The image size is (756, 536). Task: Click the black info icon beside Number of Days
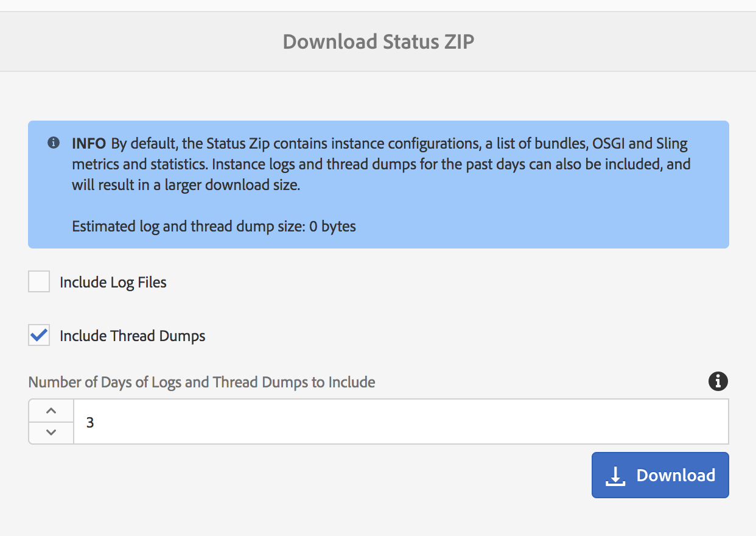tap(718, 381)
